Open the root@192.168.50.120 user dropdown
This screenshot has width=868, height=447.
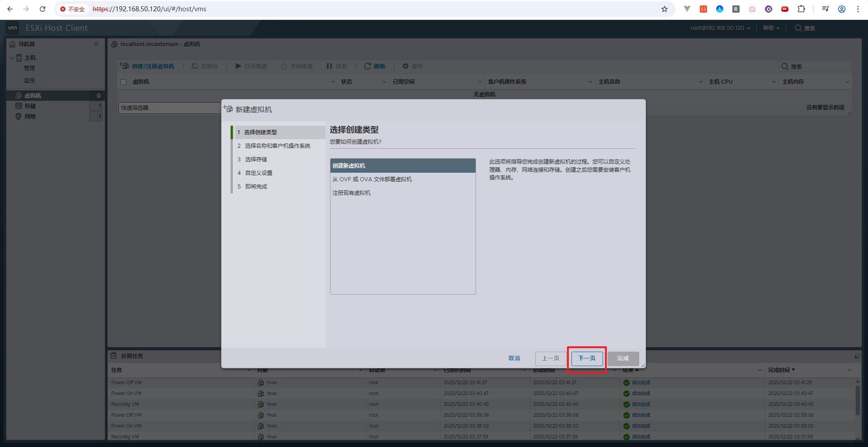(720, 28)
